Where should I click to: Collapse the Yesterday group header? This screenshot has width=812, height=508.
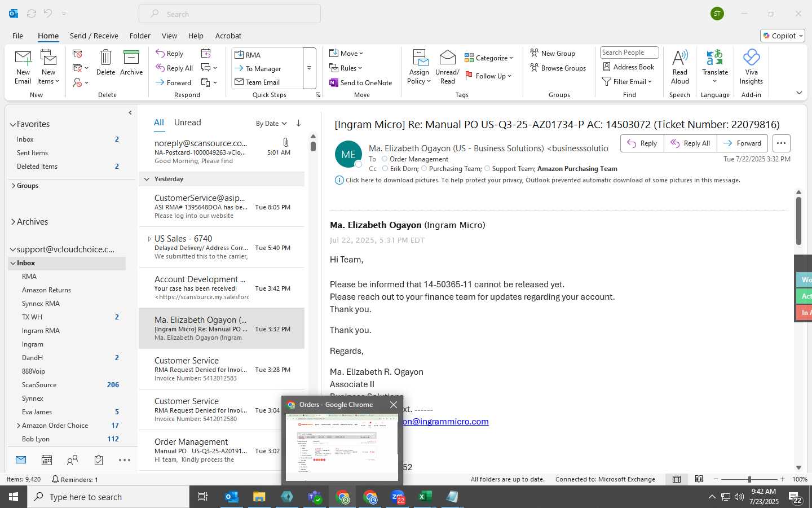tap(147, 179)
